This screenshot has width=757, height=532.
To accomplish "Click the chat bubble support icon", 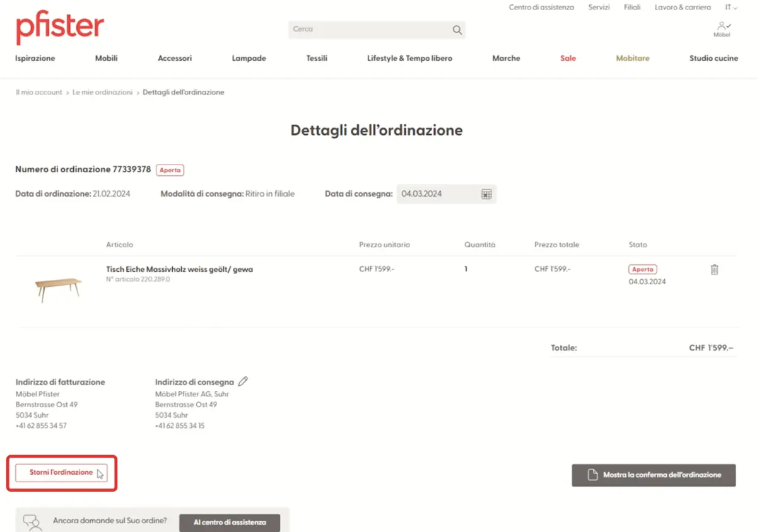I will tap(32, 522).
